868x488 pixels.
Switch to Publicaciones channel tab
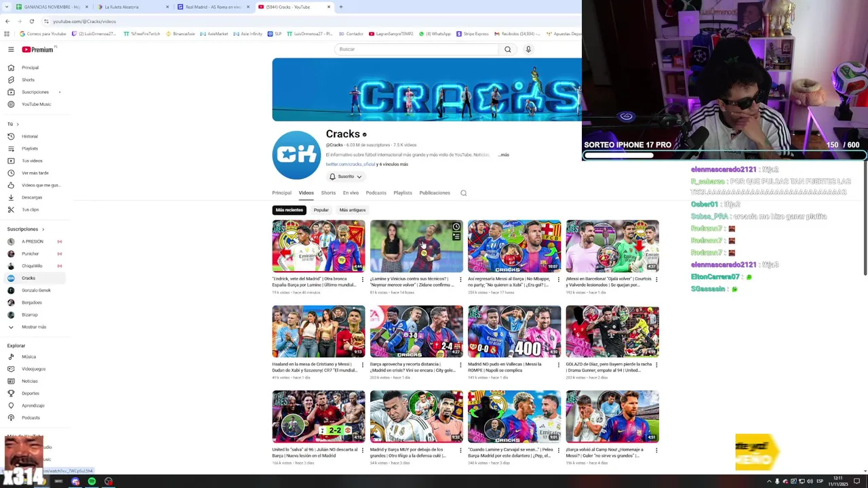click(435, 193)
